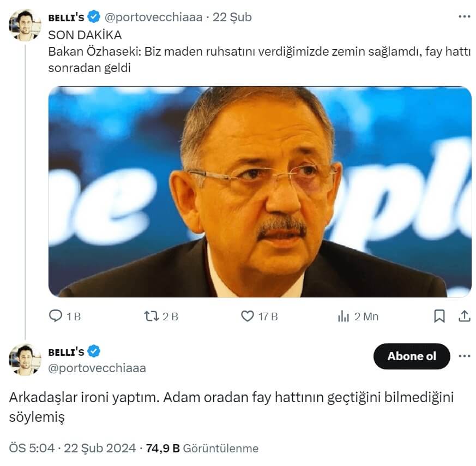The height and width of the screenshot is (466, 476).
Task: Like the post with heart icon
Action: [248, 316]
